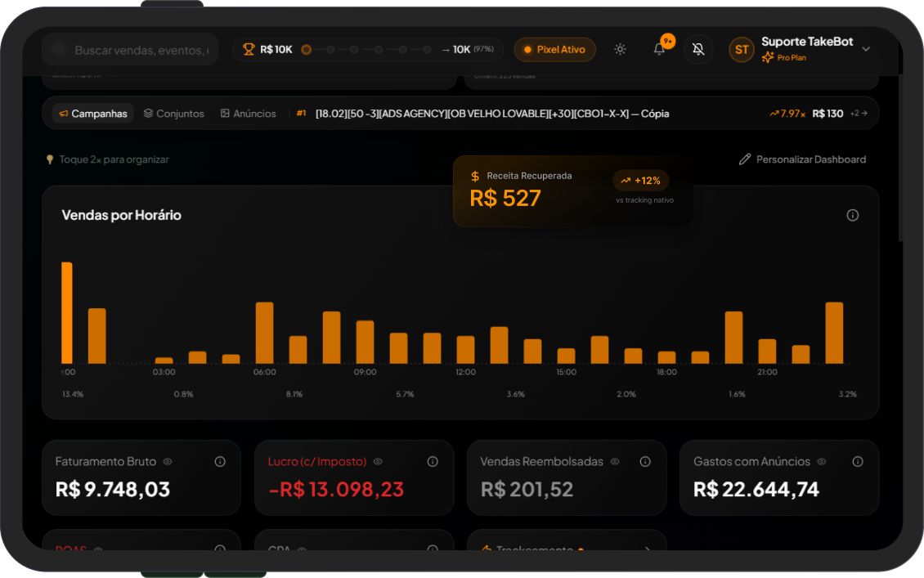Click Personalizar Dashboard
Image resolution: width=924 pixels, height=578 pixels.
tap(801, 159)
